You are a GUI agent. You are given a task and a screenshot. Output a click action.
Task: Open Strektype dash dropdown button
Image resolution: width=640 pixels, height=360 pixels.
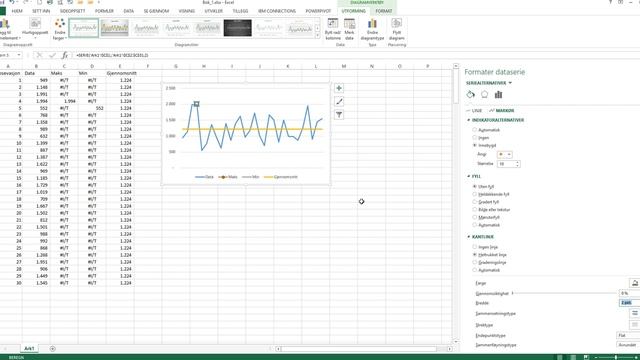pos(635,325)
